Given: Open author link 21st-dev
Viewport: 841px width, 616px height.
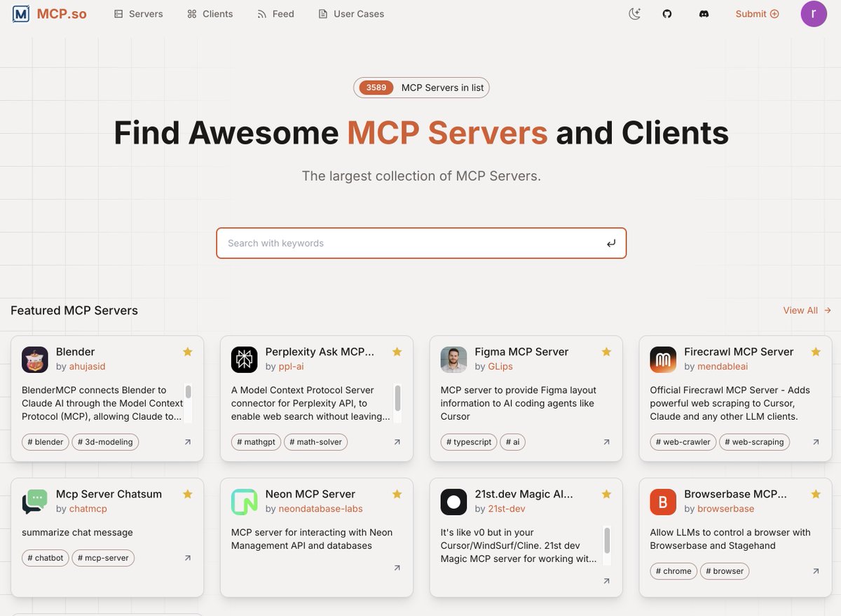Looking at the screenshot, I should 507,509.
